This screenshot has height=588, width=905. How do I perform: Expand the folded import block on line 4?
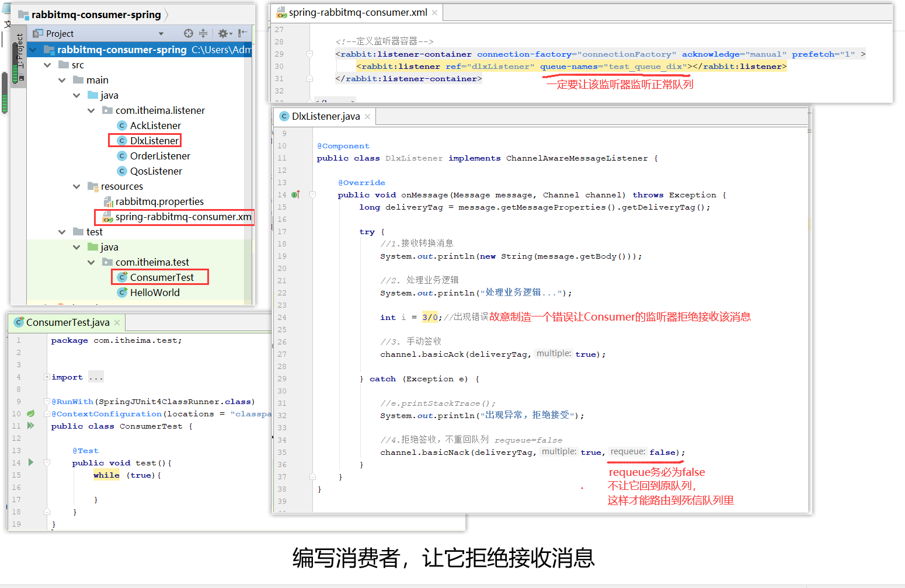coord(47,377)
